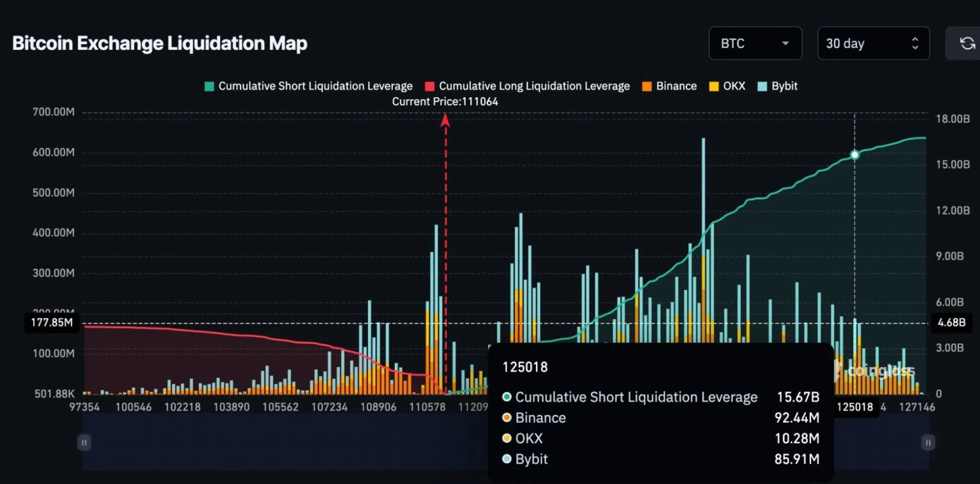The image size is (980, 484).
Task: Click the right pause handle of the bottom slider
Action: (x=928, y=442)
